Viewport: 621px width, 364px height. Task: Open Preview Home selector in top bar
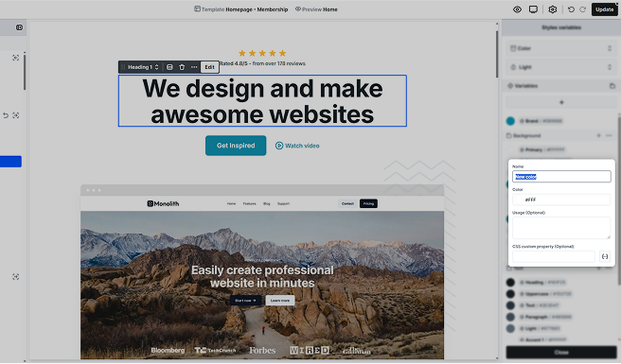tap(316, 9)
